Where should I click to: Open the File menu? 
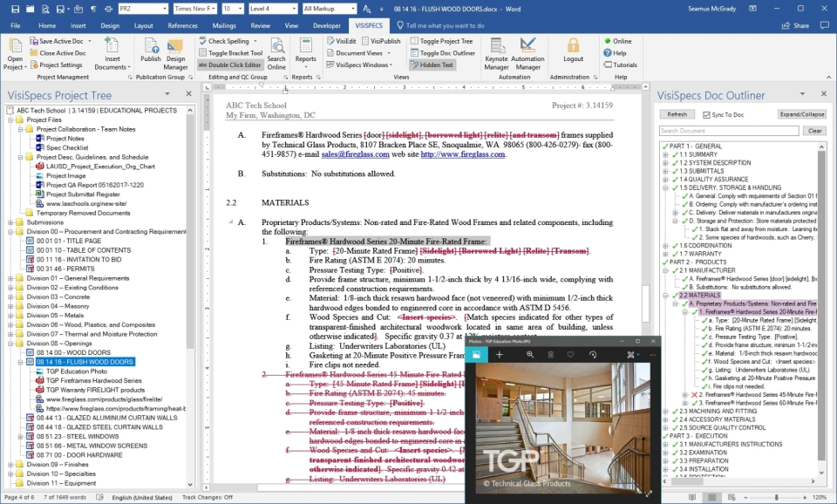click(x=16, y=25)
